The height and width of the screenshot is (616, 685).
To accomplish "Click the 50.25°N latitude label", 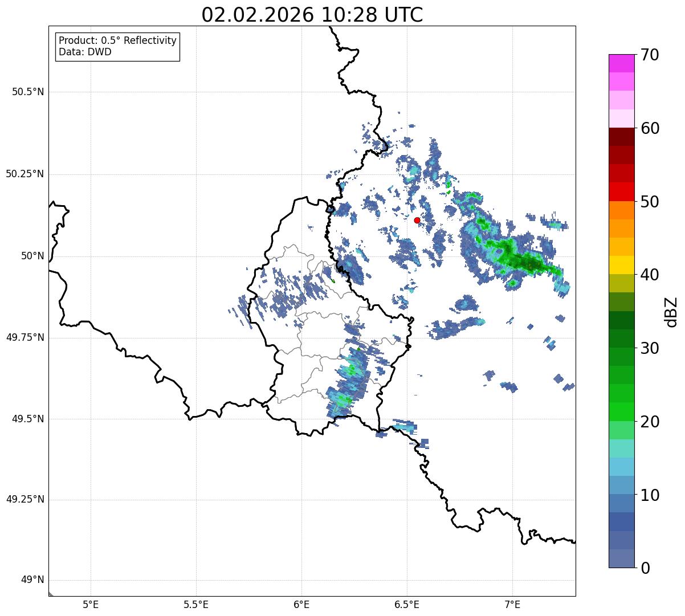I will [25, 174].
